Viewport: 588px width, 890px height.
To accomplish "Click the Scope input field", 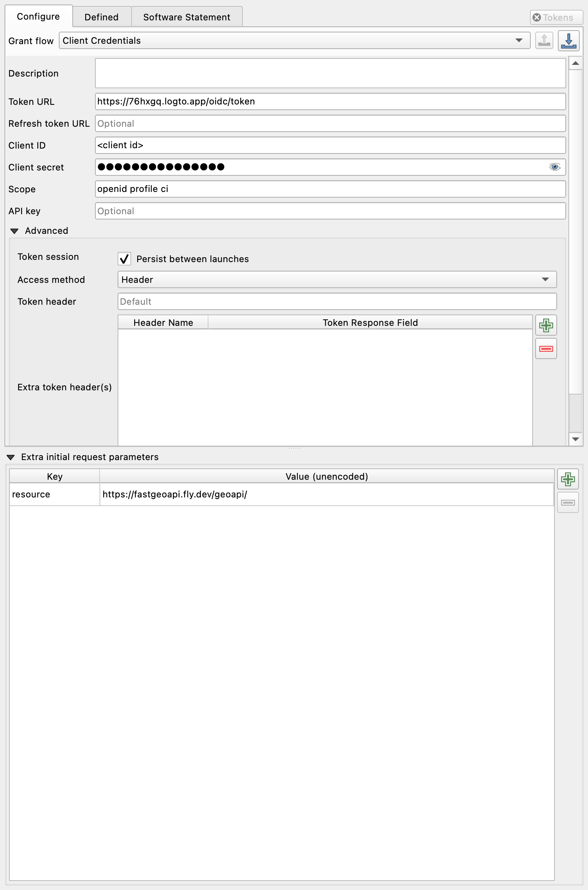I will coord(330,189).
